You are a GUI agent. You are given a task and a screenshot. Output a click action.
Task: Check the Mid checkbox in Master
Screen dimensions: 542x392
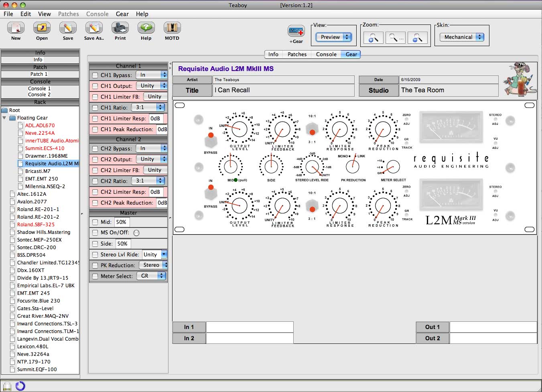[x=95, y=222]
